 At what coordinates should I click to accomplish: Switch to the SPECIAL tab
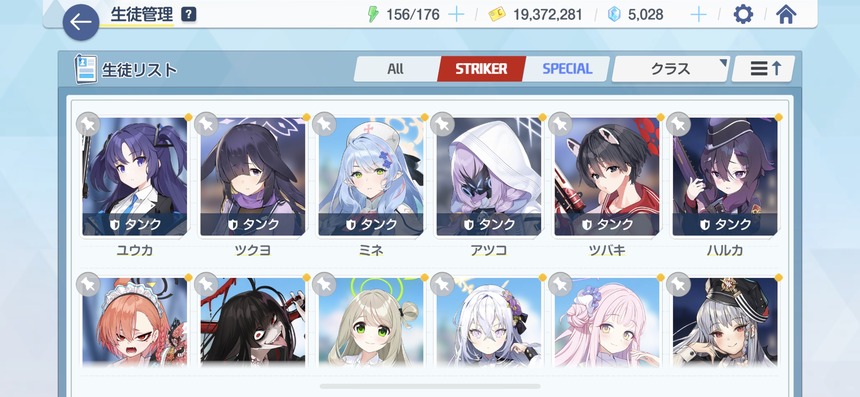[567, 69]
